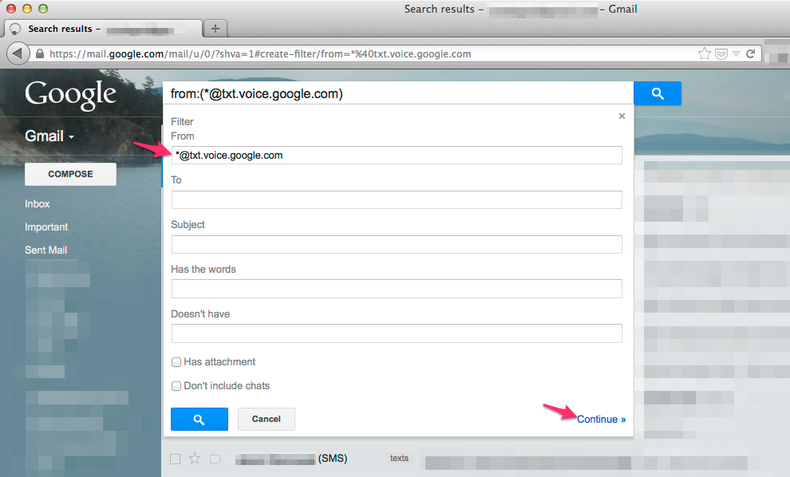This screenshot has height=477, width=790.
Task: Open the Sent Mail folder
Action: click(x=46, y=250)
